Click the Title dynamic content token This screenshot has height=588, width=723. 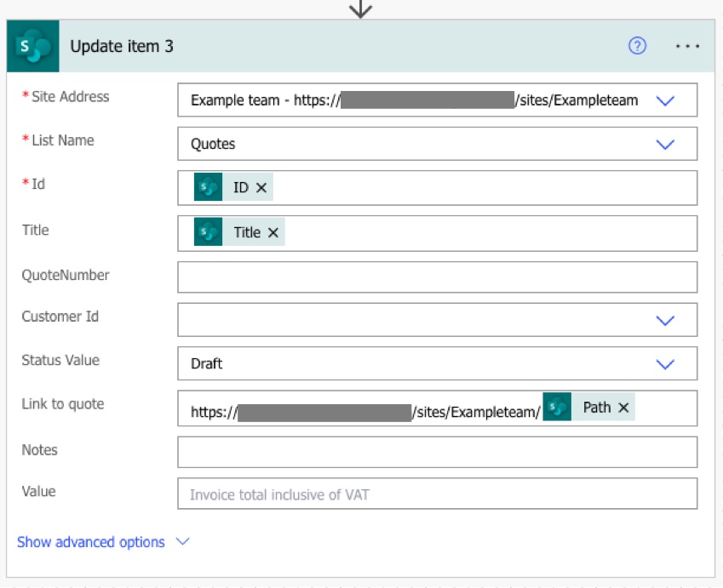click(246, 233)
